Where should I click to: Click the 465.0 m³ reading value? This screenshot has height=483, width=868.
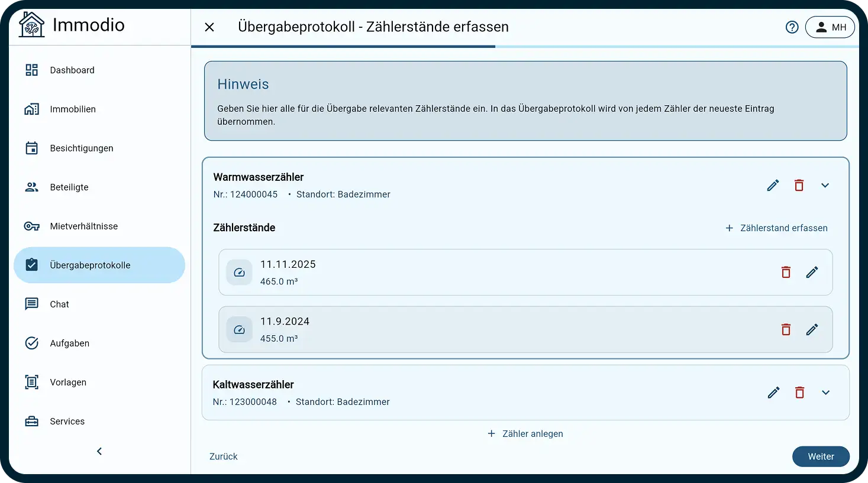[279, 281]
